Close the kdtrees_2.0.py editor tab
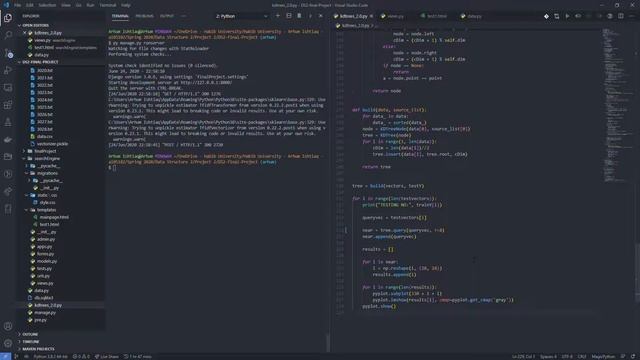The image size is (640, 360). tap(371, 16)
